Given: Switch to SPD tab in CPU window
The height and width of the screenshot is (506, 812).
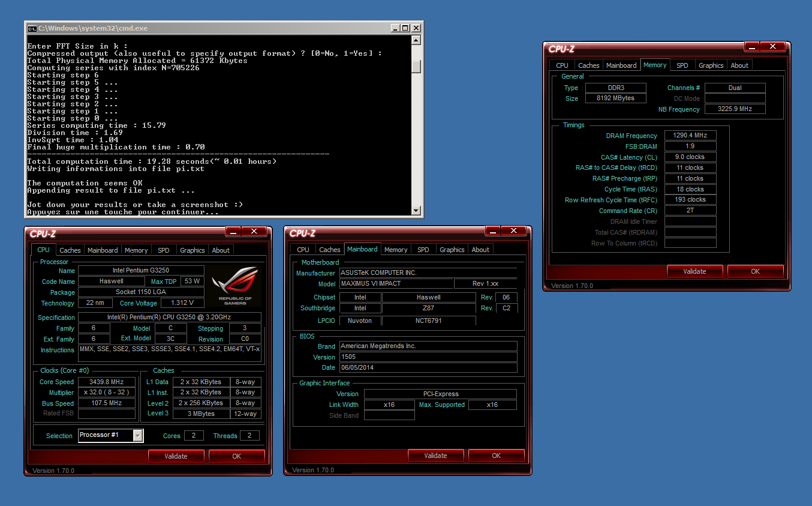Looking at the screenshot, I should click(164, 250).
